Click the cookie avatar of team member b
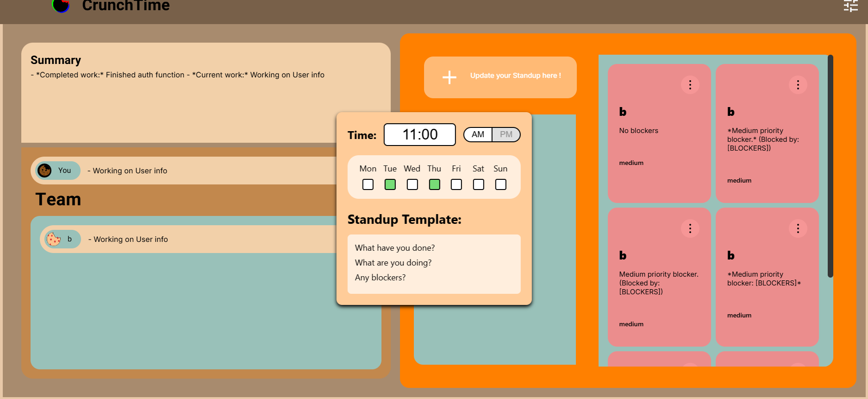Viewport: 868px width, 399px height. pyautogui.click(x=53, y=239)
